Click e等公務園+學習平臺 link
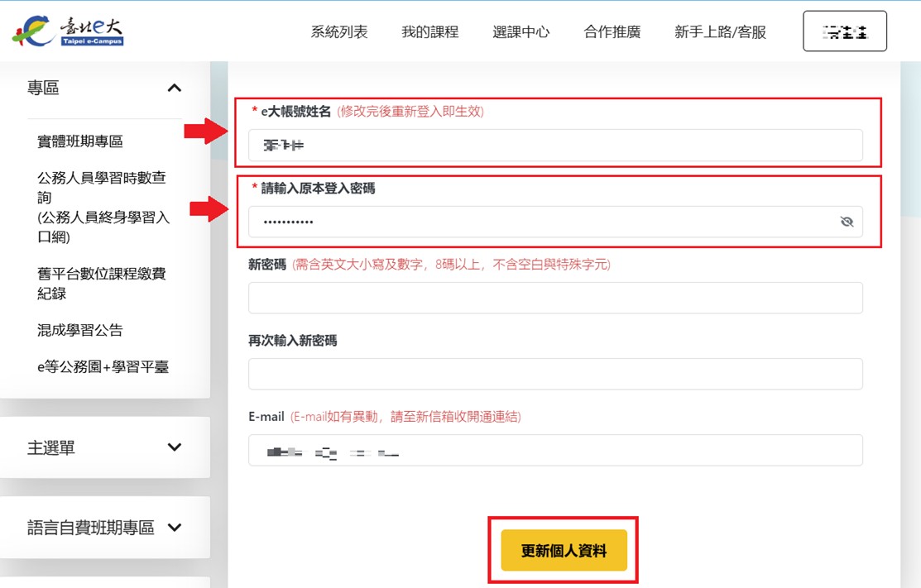 click(103, 366)
